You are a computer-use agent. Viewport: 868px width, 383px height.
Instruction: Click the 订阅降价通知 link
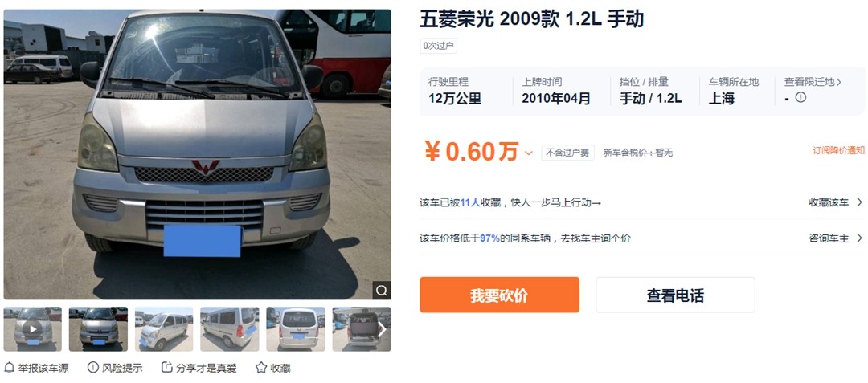pos(838,150)
